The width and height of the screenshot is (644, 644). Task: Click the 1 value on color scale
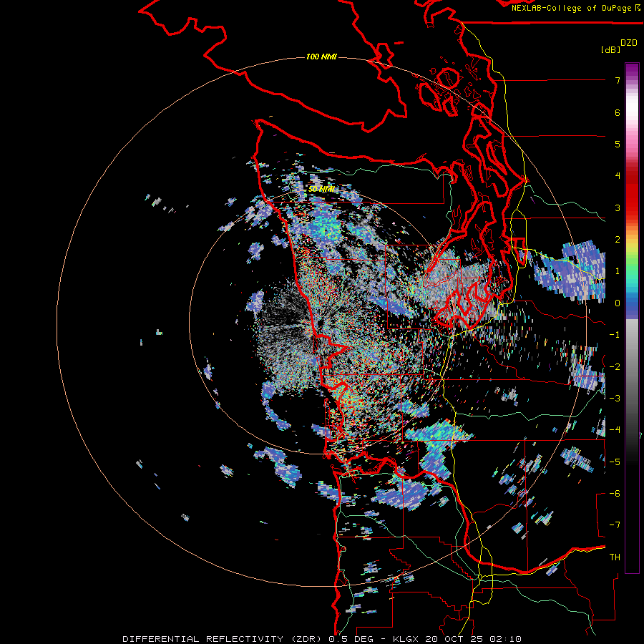618,271
